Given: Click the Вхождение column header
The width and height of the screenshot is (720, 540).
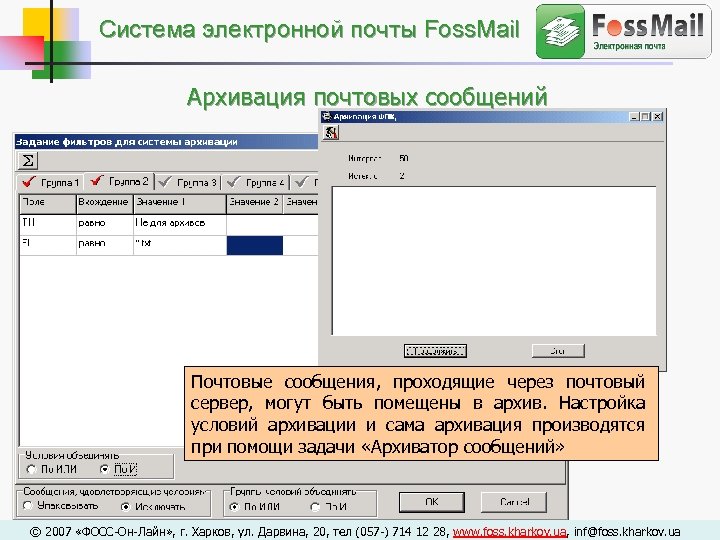Looking at the screenshot, I should pos(104,204).
